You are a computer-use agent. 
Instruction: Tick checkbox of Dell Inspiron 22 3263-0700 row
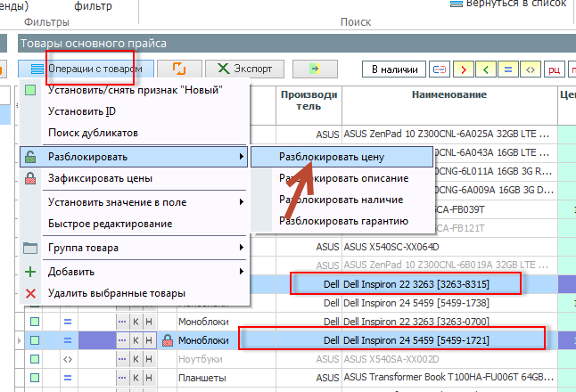click(x=35, y=322)
